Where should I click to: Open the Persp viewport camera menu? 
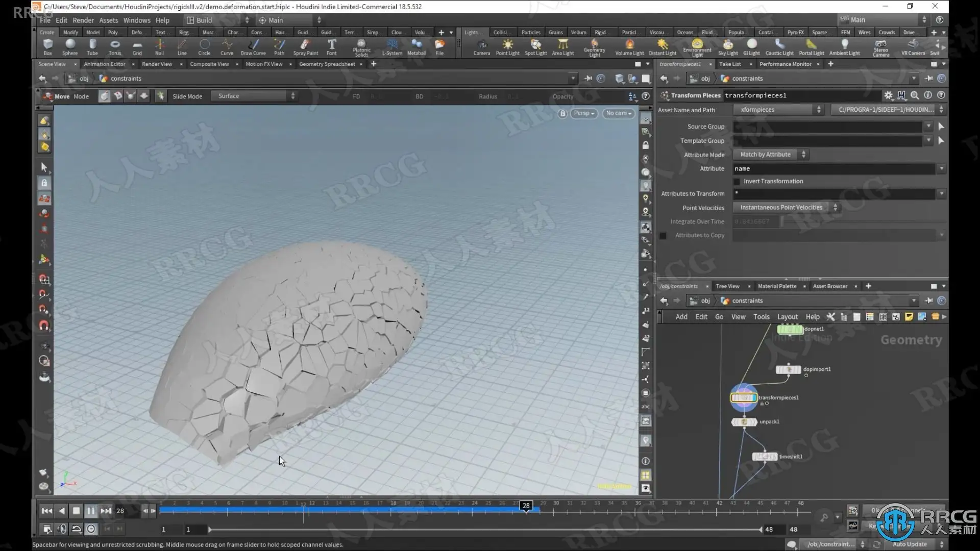coord(584,113)
